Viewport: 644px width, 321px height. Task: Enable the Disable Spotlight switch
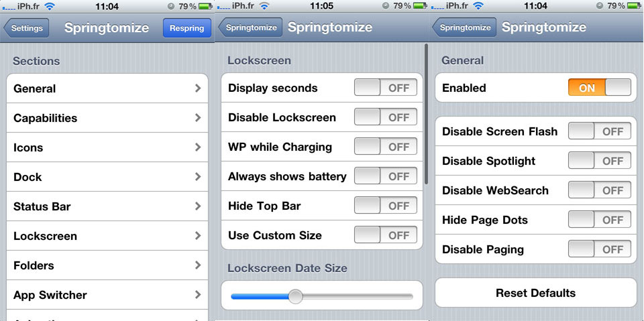(x=600, y=161)
